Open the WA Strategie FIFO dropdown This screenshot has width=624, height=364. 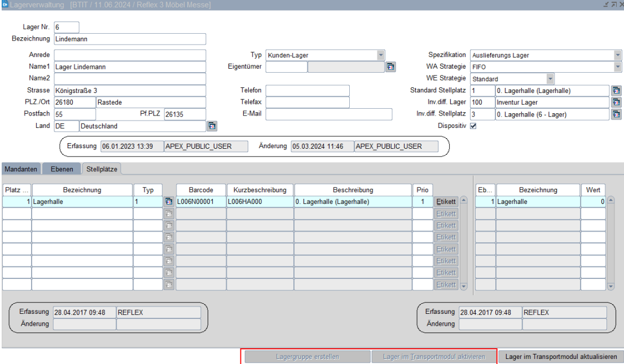[x=617, y=67]
